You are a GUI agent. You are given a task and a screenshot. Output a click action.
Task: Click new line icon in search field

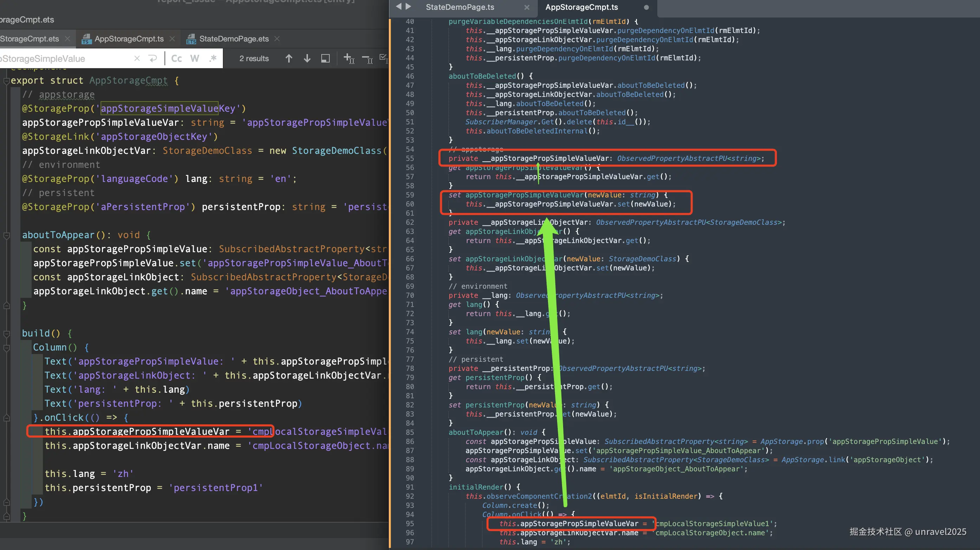coord(153,59)
